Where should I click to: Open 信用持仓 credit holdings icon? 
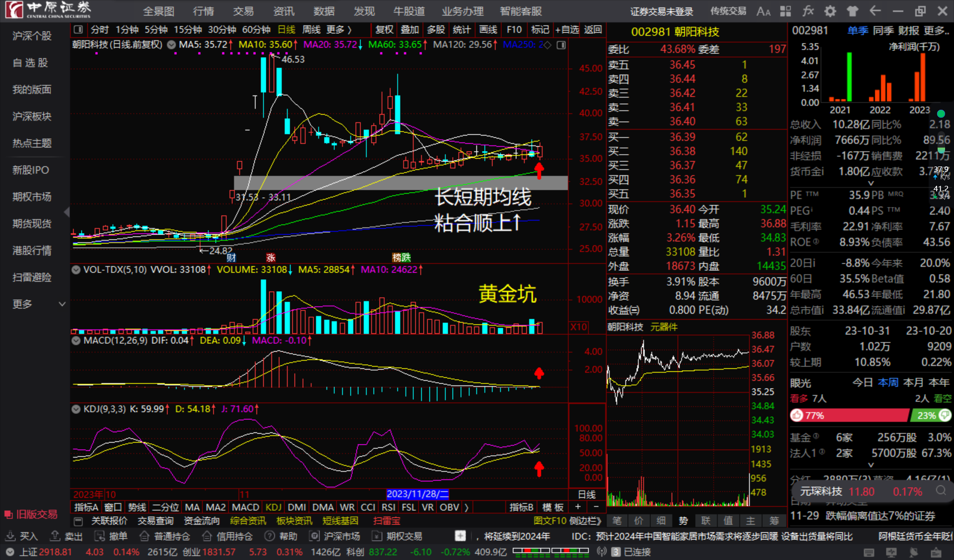tap(207, 536)
